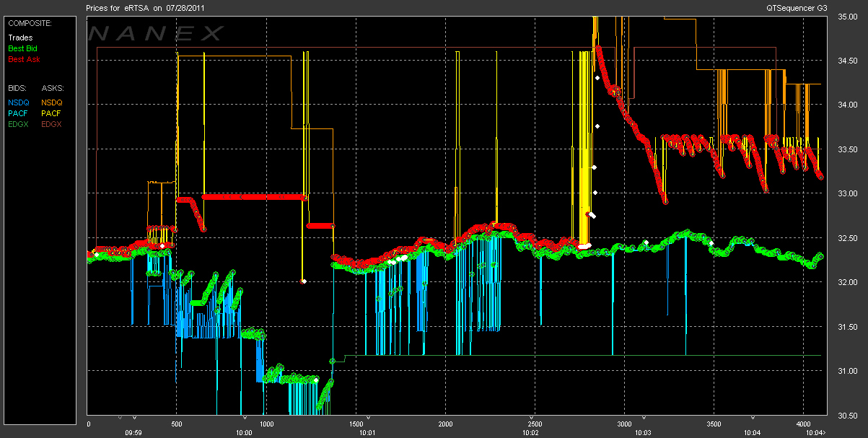Click the Trades legend entry
868x438 pixels.
[x=20, y=38]
